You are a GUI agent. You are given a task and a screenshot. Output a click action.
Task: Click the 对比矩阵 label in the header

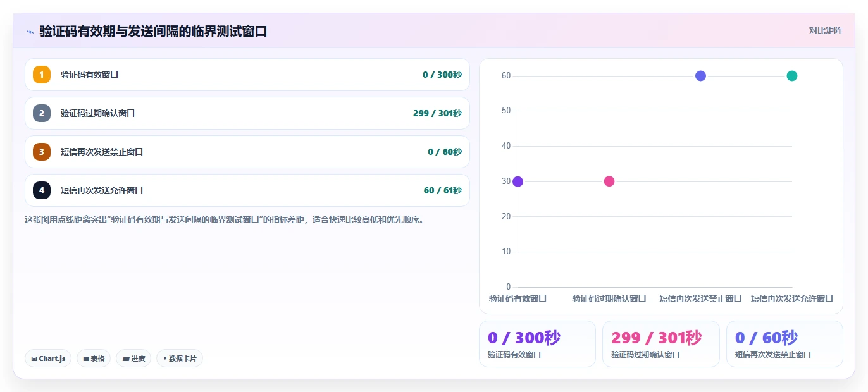coord(826,30)
